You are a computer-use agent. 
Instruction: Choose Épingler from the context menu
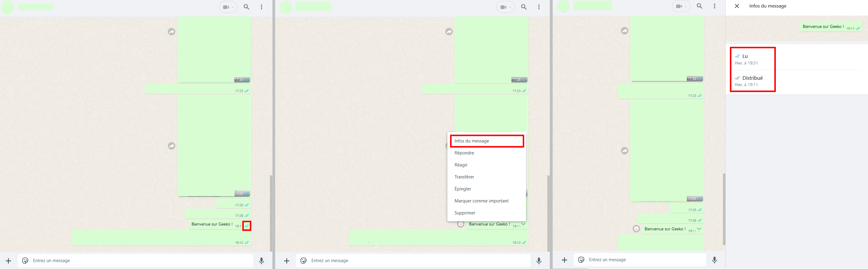(487, 189)
